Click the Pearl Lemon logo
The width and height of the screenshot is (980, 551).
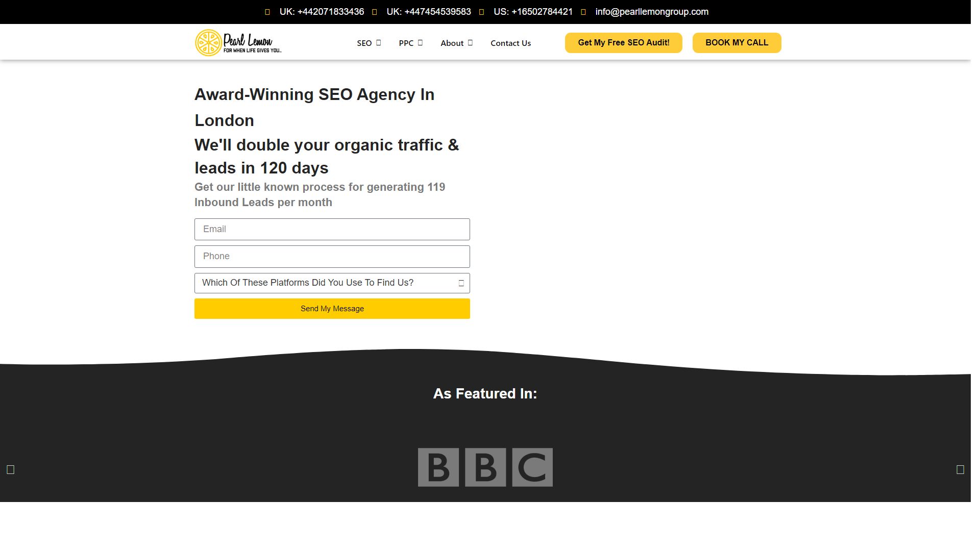coord(238,42)
